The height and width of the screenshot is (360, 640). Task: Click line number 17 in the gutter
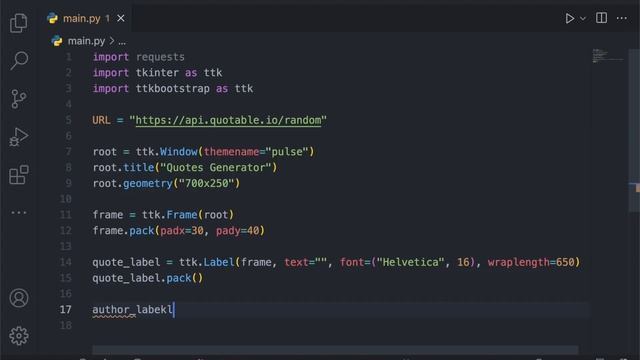[66, 309]
